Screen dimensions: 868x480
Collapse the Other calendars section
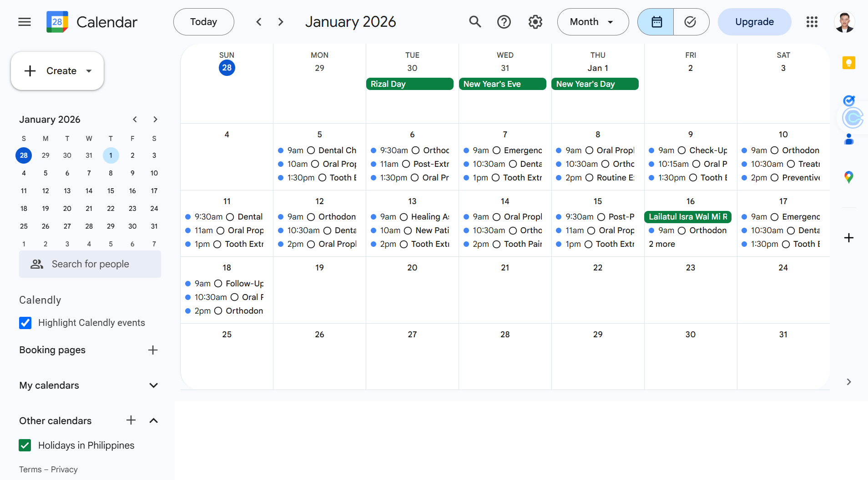click(x=154, y=421)
